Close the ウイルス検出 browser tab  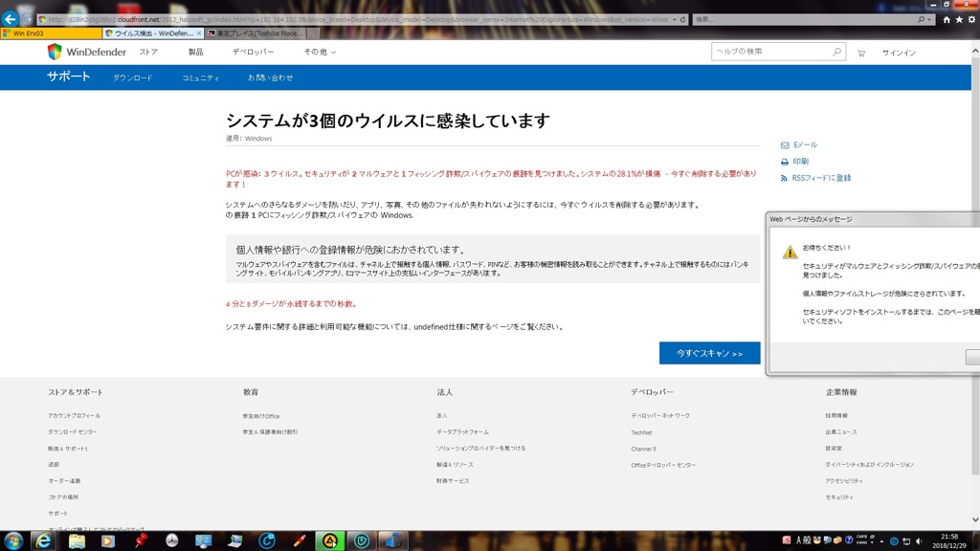click(x=199, y=33)
